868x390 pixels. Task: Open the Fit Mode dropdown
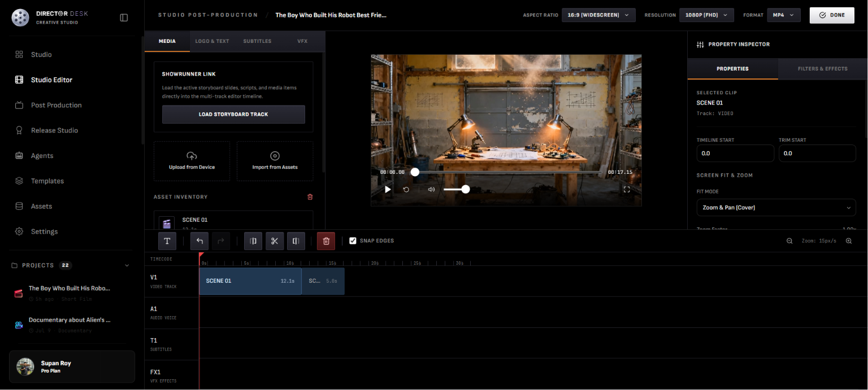point(776,208)
